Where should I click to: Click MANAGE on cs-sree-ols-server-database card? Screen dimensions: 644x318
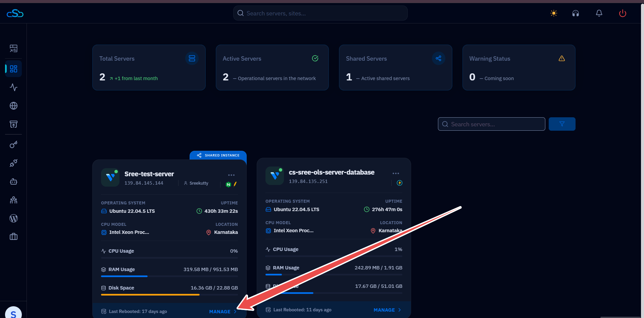tap(387, 310)
